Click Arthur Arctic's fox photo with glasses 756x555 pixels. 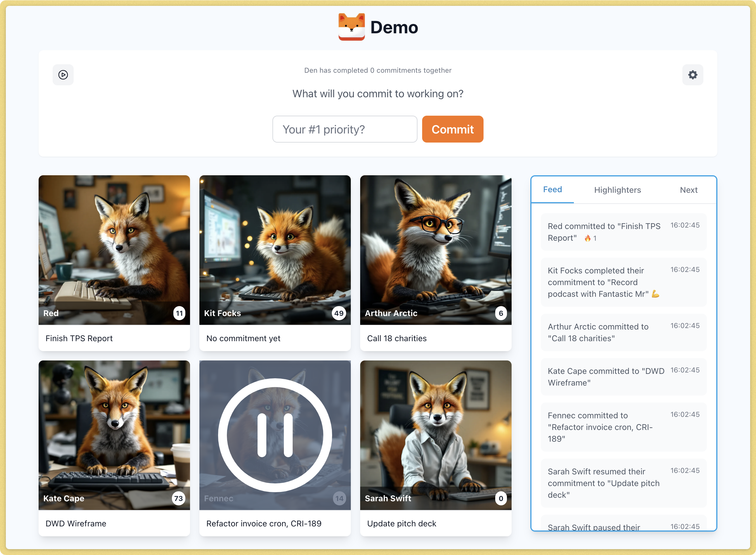[x=436, y=250]
